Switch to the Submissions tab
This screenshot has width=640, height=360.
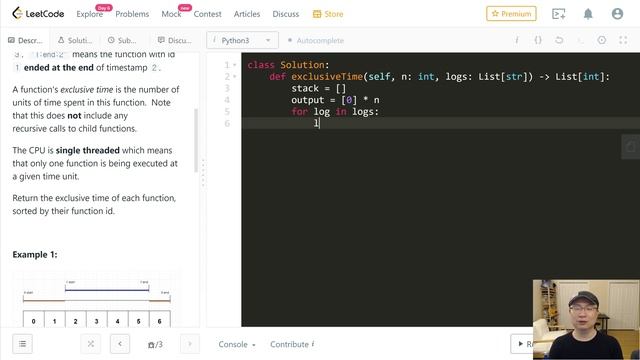click(x=122, y=40)
